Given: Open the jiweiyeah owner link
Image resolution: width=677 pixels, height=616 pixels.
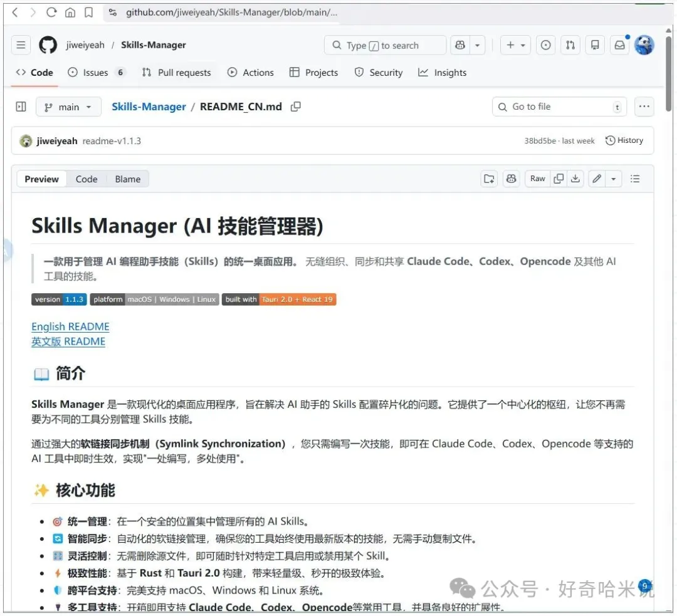Looking at the screenshot, I should point(85,45).
